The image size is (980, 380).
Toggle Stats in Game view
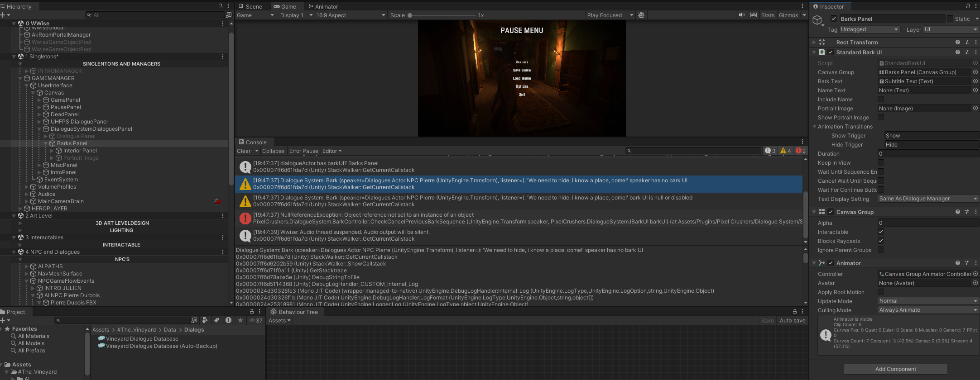tap(768, 15)
